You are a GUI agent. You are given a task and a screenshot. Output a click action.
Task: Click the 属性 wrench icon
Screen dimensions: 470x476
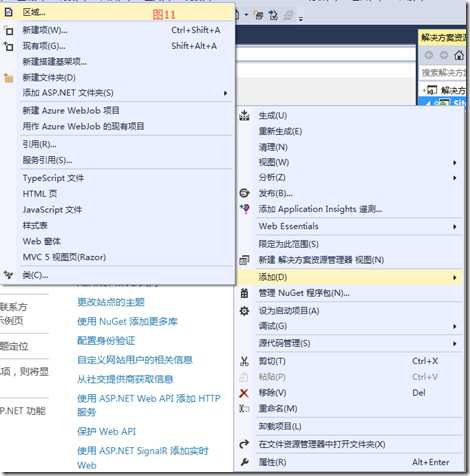[244, 462]
